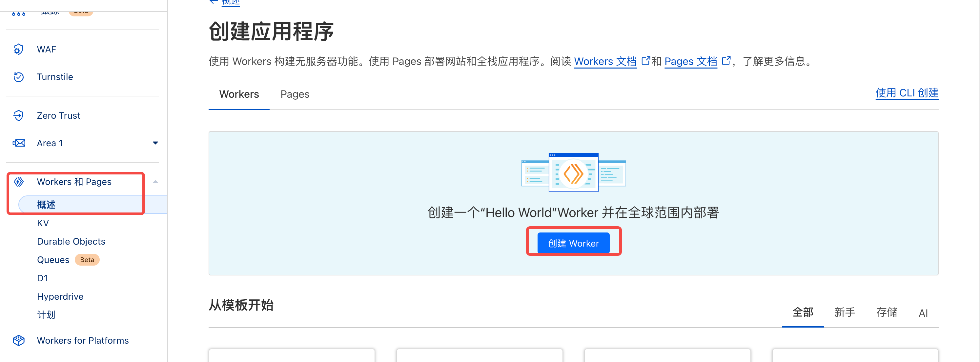Image resolution: width=980 pixels, height=362 pixels.
Task: Click the 创建 Worker button
Action: [x=573, y=243]
